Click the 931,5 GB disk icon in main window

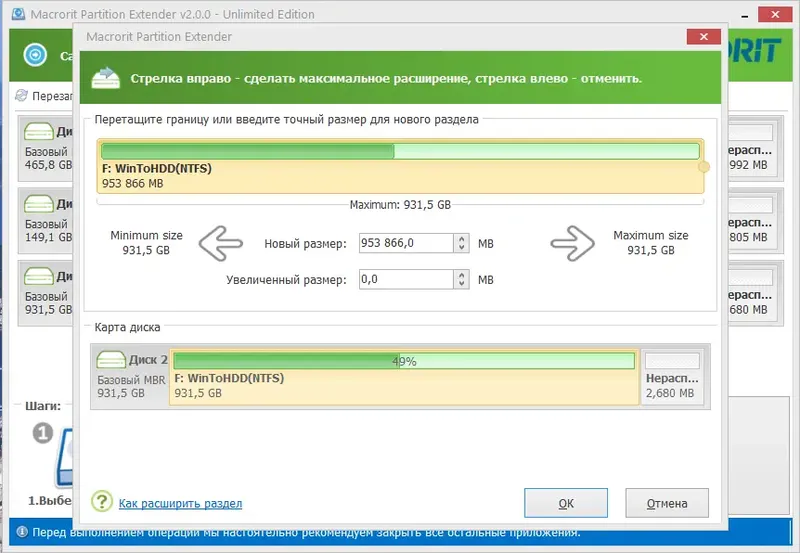point(38,276)
